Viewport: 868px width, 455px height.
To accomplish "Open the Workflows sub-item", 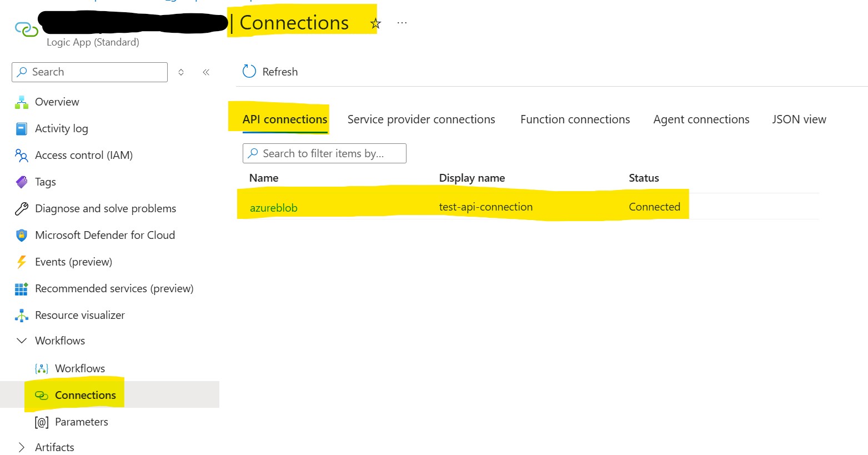I will (80, 368).
